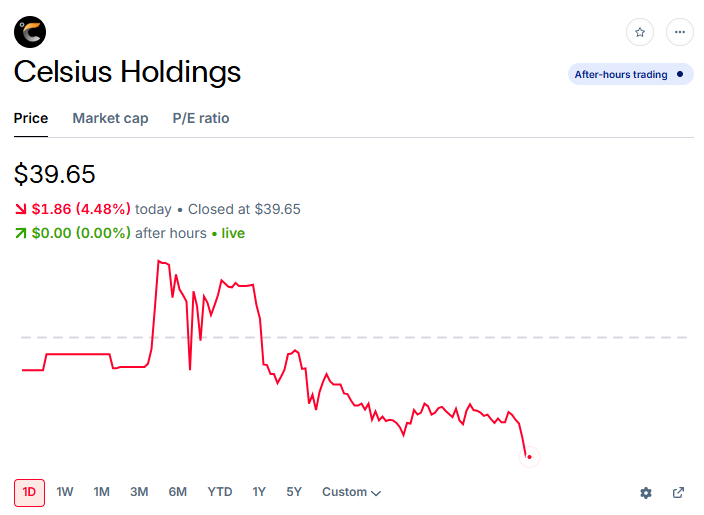Image resolution: width=704 pixels, height=515 pixels.
Task: Click the $39.65 current price
Action: [55, 174]
